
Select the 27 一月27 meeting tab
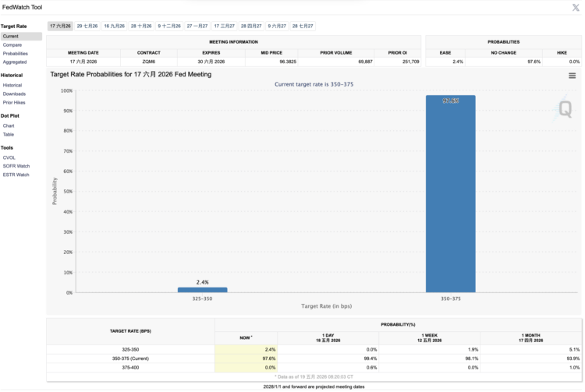pyautogui.click(x=197, y=26)
